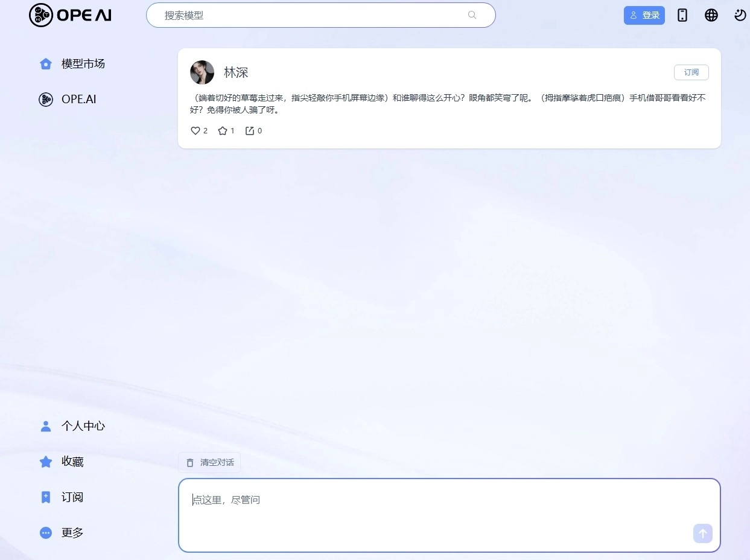
Task: Expand 更多 in the sidebar
Action: click(x=72, y=532)
